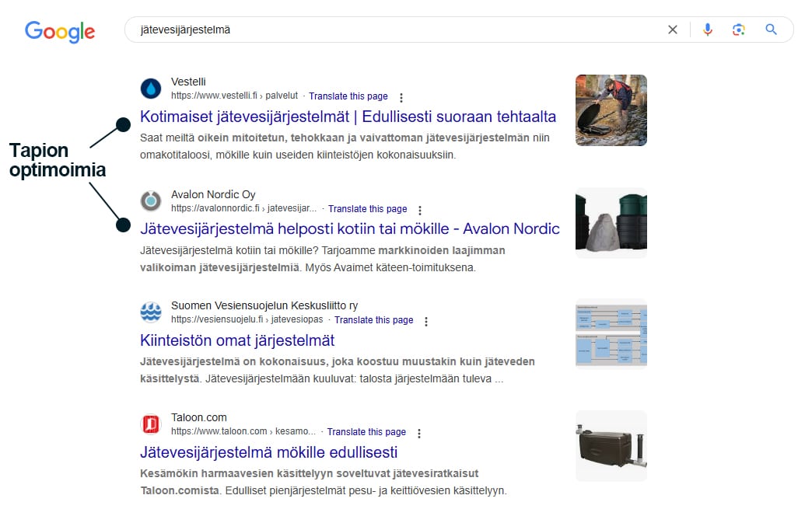Click the Taloon.com site name
The width and height of the screenshot is (812, 530).
[x=199, y=417]
